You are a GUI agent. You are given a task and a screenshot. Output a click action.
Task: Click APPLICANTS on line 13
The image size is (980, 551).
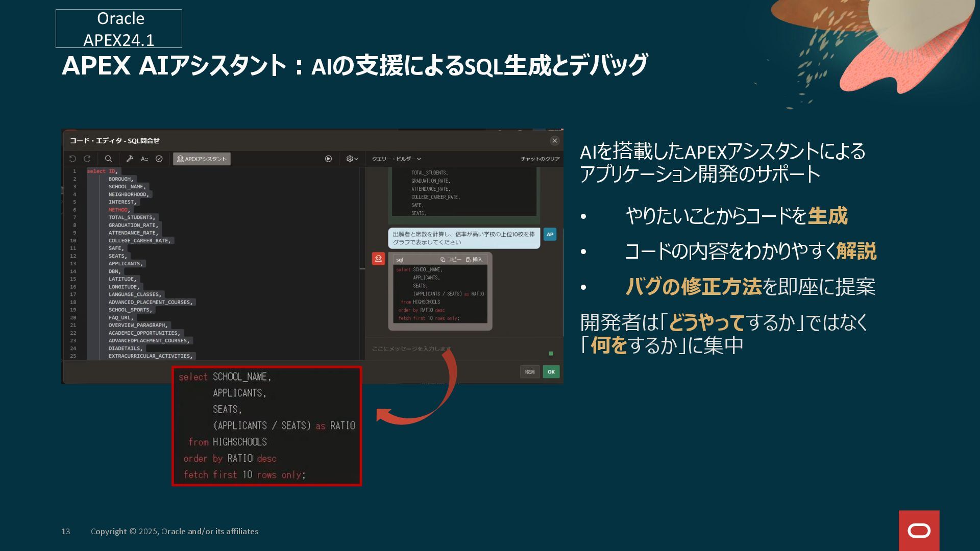[x=126, y=264]
